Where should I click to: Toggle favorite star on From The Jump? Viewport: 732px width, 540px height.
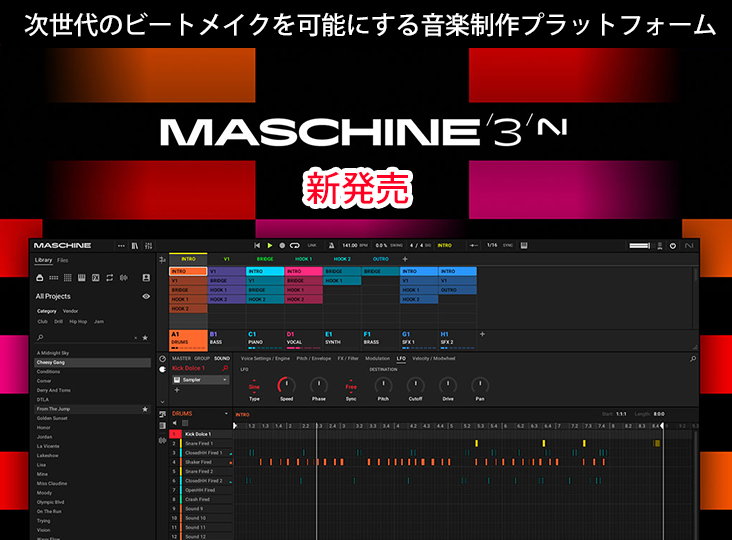145,409
